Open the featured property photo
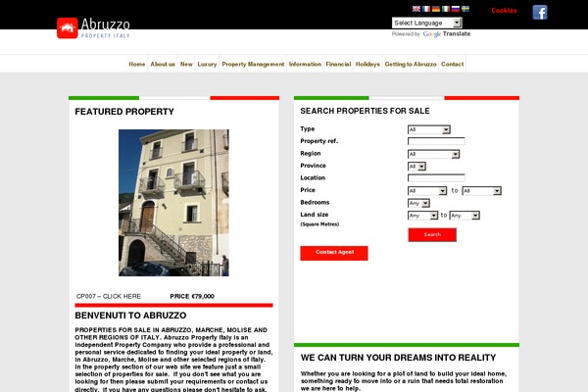Image resolution: width=588 pixels, height=392 pixels. [173, 203]
